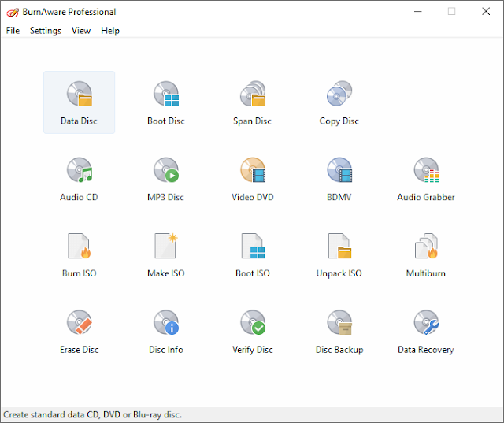The height and width of the screenshot is (423, 504).
Task: Open the BDMV tool
Action: 339,179
